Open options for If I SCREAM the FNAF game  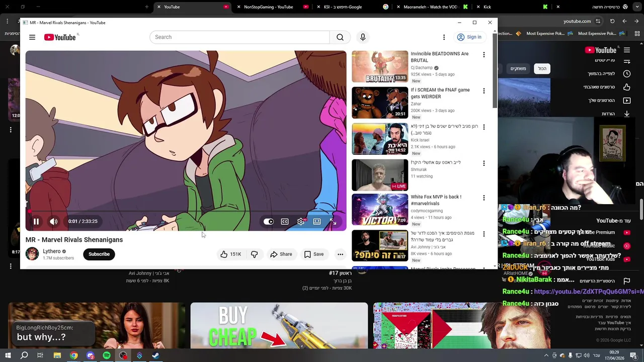(x=484, y=91)
